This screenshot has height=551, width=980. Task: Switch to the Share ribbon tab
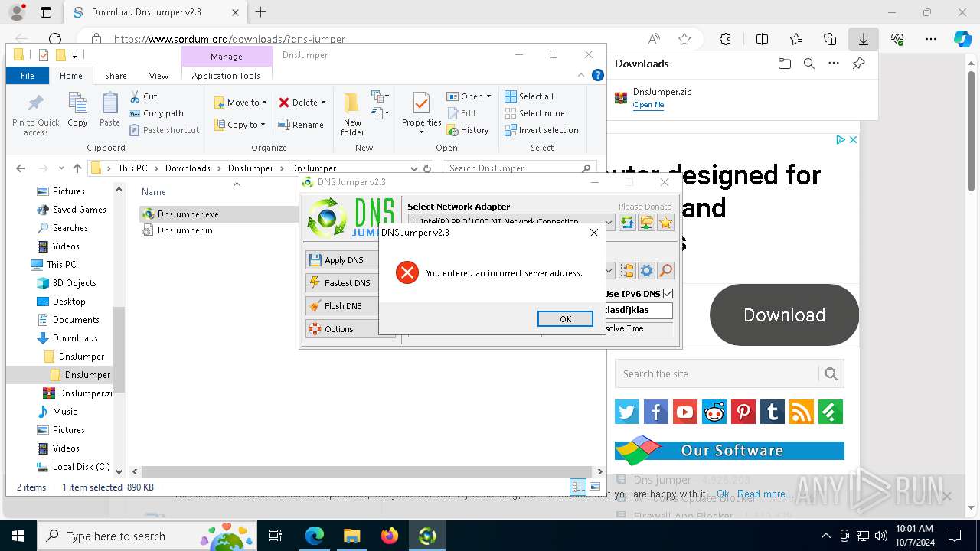click(116, 76)
